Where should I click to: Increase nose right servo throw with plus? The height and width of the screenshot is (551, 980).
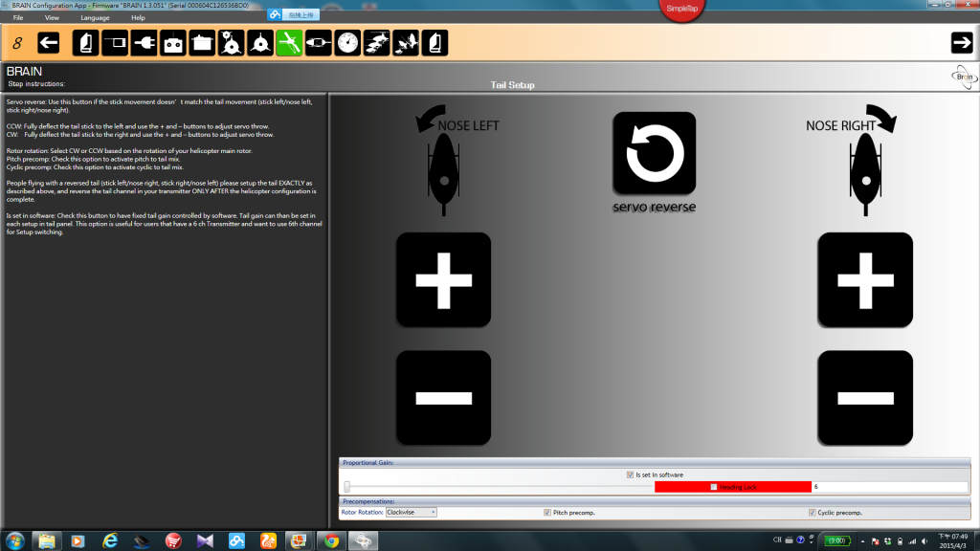point(865,280)
